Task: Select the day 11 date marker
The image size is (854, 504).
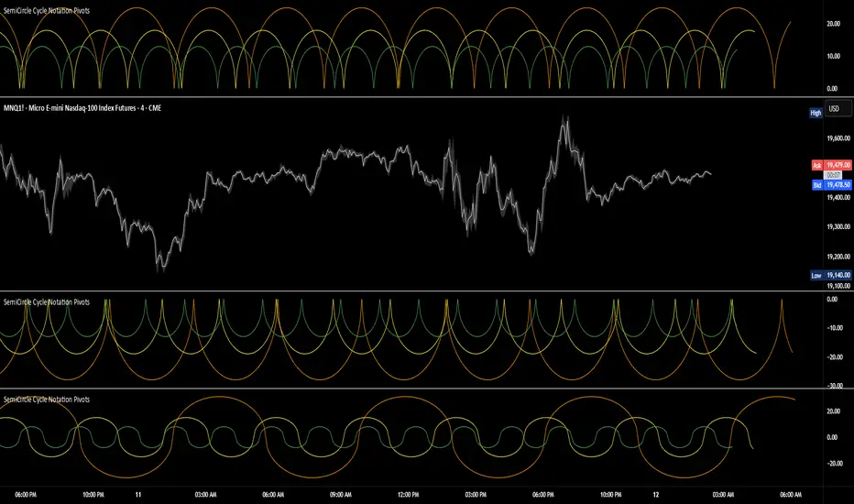Action: tap(138, 495)
